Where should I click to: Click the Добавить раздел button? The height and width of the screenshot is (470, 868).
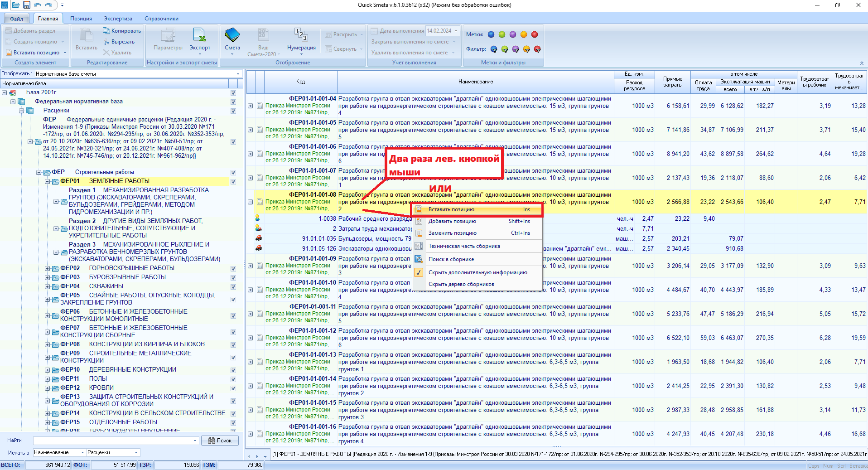coord(30,31)
